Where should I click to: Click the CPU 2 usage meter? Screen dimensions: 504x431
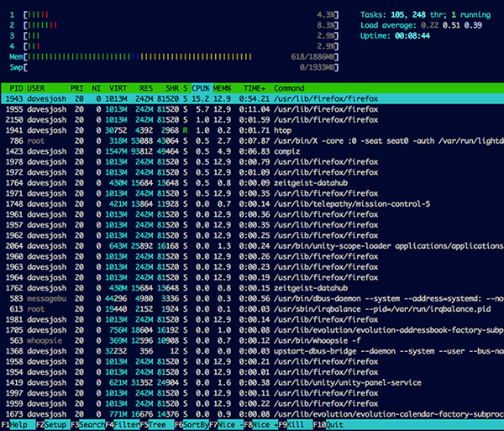(174, 25)
